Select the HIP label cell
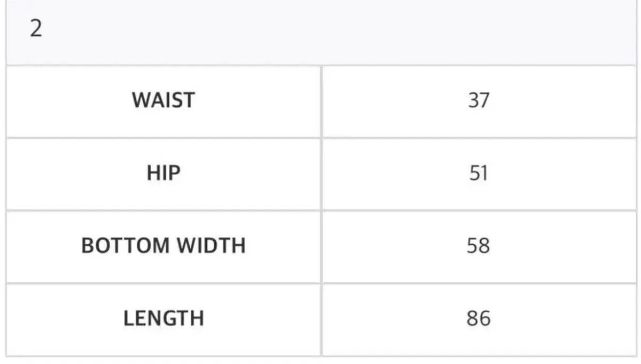 [x=163, y=173]
